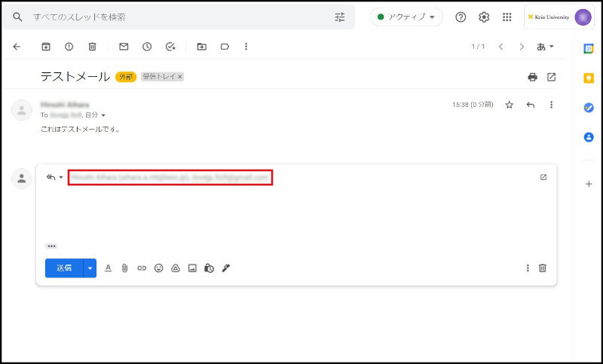603x364 pixels.
Task: Remove the 受信トレイ label from the email
Action: (x=180, y=77)
